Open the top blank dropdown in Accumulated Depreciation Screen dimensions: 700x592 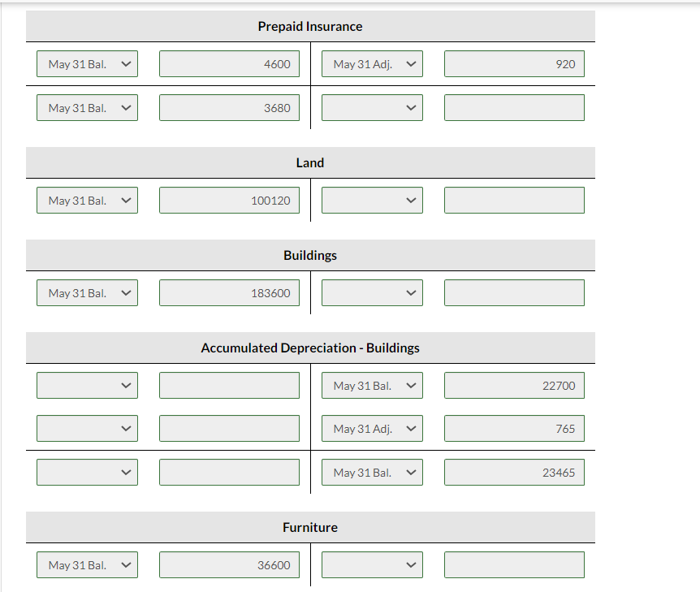(x=87, y=385)
